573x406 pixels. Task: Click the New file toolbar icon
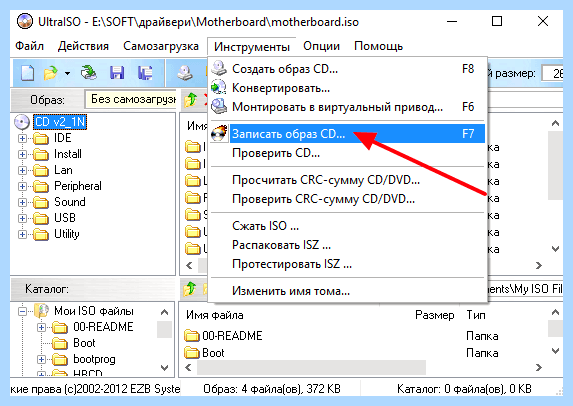[x=27, y=73]
